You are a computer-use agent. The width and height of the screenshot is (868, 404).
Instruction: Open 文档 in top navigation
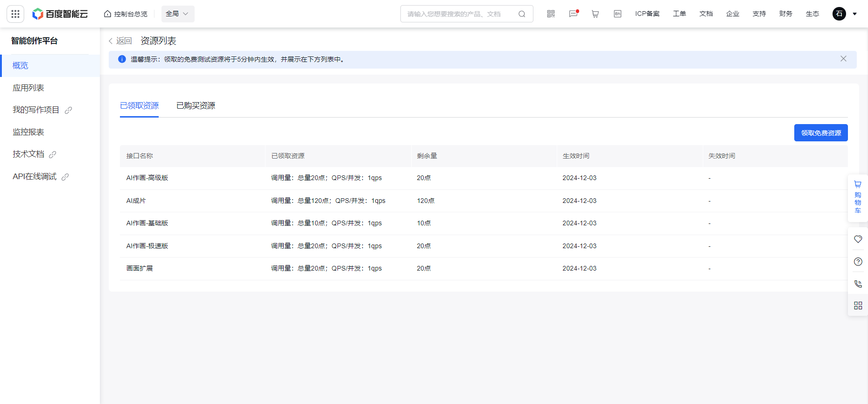click(x=706, y=14)
